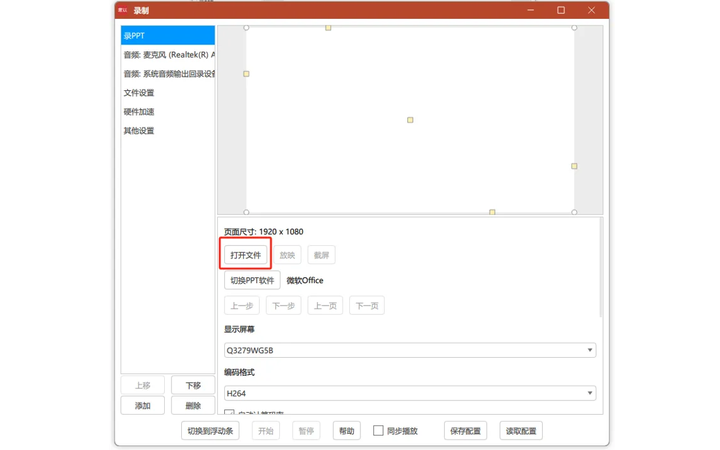Click the 添加 button

[143, 405]
